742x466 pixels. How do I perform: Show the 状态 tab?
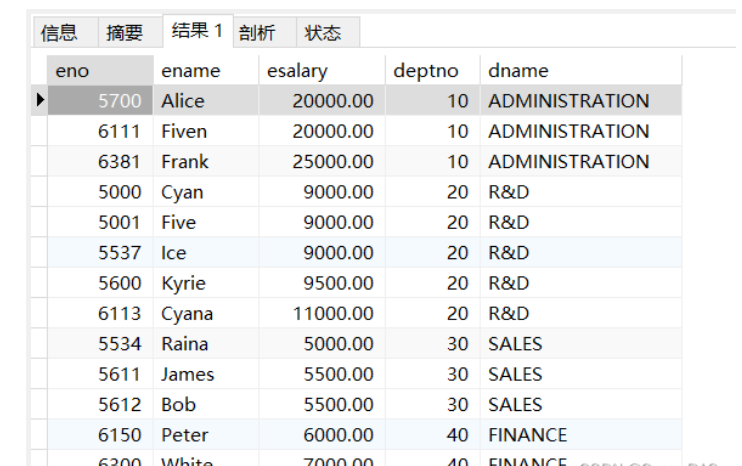(x=323, y=33)
